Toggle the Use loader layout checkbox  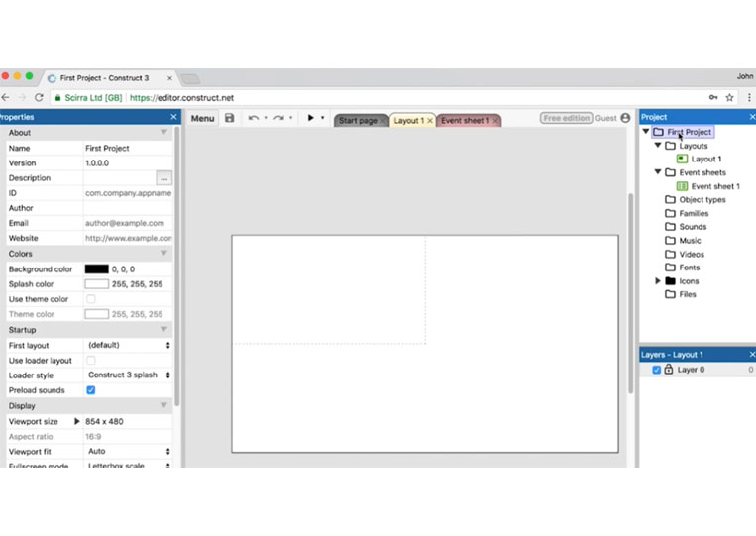pos(90,360)
